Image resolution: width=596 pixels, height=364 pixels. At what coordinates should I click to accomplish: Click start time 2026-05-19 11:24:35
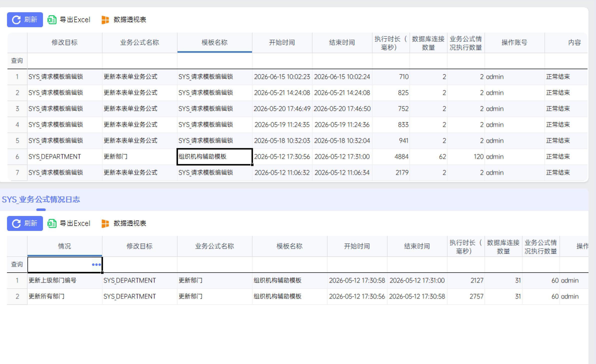(x=282, y=125)
